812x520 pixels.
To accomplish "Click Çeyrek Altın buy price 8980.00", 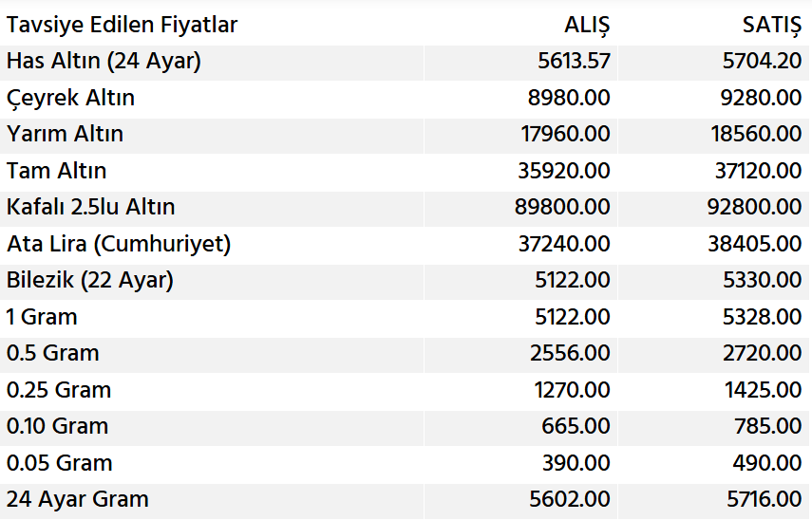I will 570,98.
